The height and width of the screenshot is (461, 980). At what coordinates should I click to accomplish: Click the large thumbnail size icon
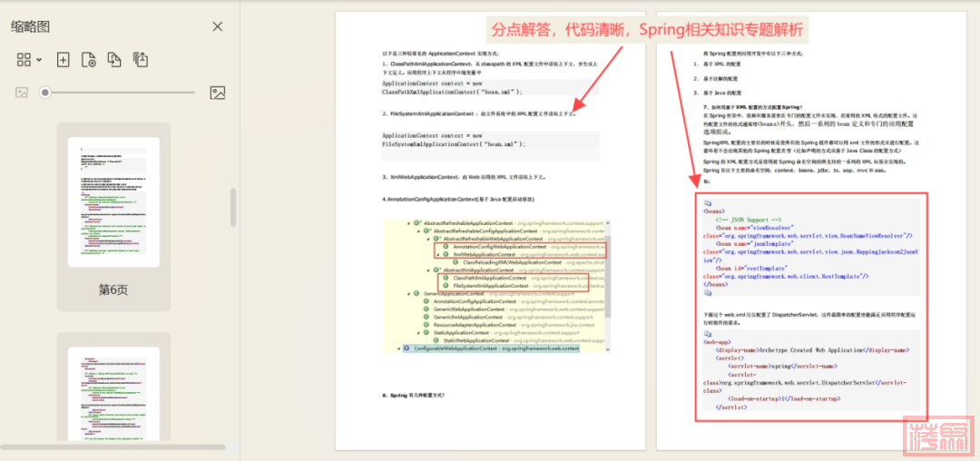point(217,93)
